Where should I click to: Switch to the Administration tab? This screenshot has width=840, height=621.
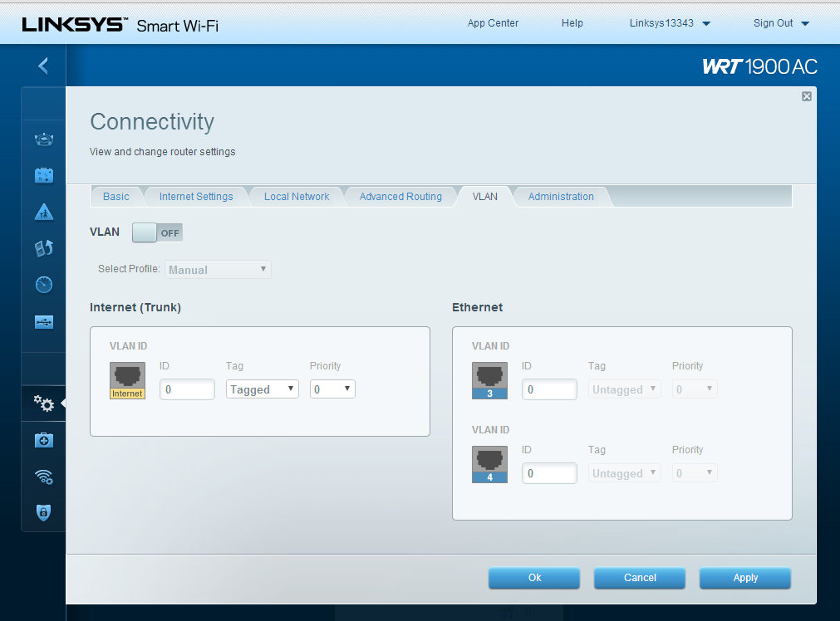561,197
